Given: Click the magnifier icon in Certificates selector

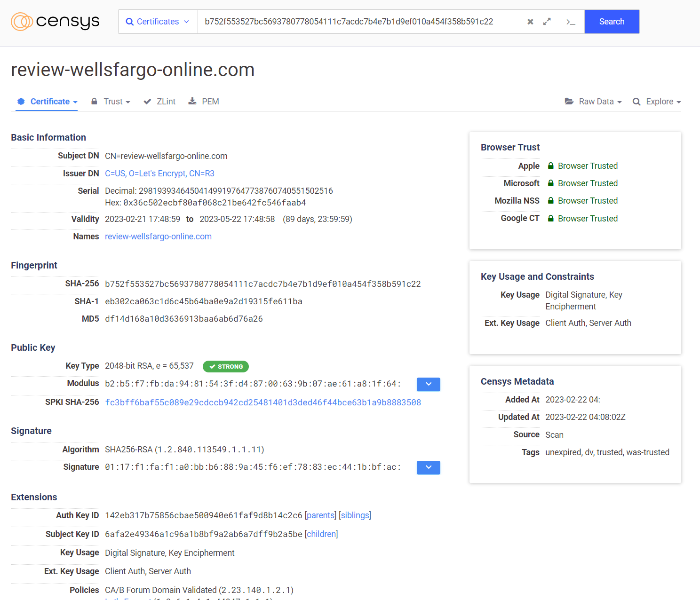Looking at the screenshot, I should coord(130,22).
